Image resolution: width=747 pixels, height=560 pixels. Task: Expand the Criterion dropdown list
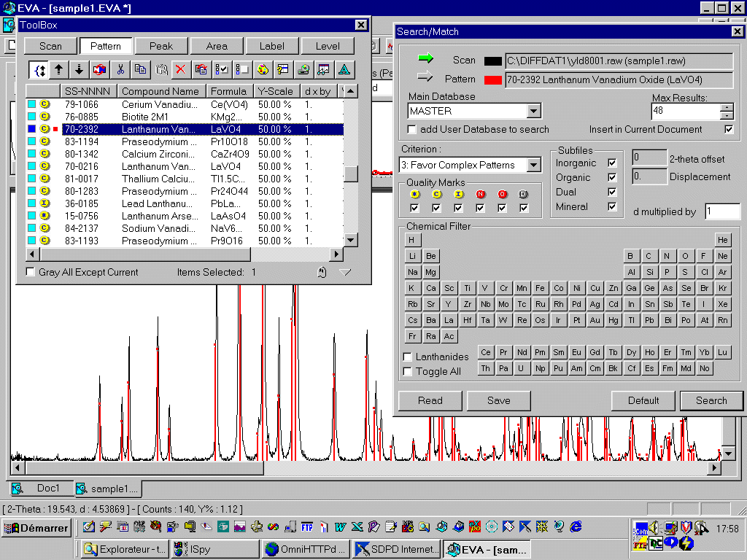[x=534, y=166]
